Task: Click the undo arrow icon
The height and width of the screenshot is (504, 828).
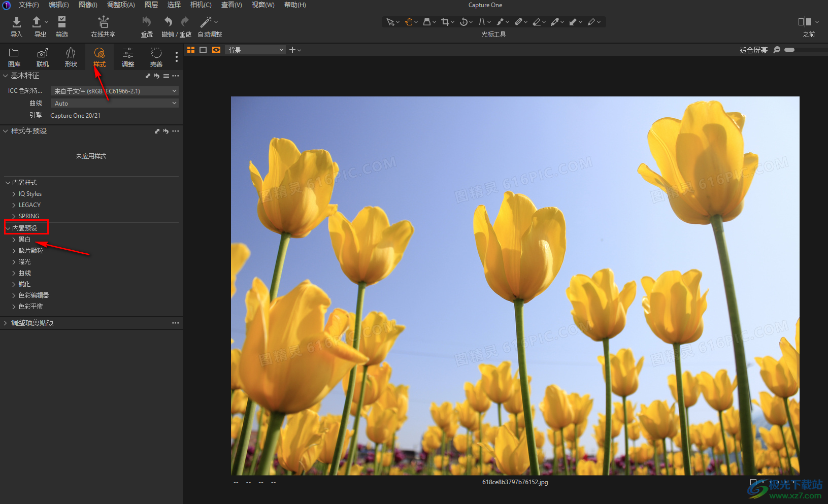Action: 168,22
